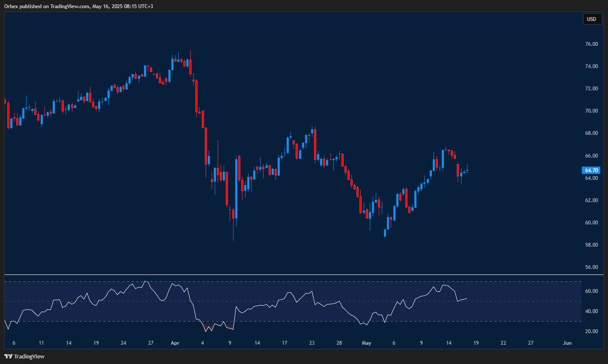Click the 56.00 price axis label

[x=591, y=267]
